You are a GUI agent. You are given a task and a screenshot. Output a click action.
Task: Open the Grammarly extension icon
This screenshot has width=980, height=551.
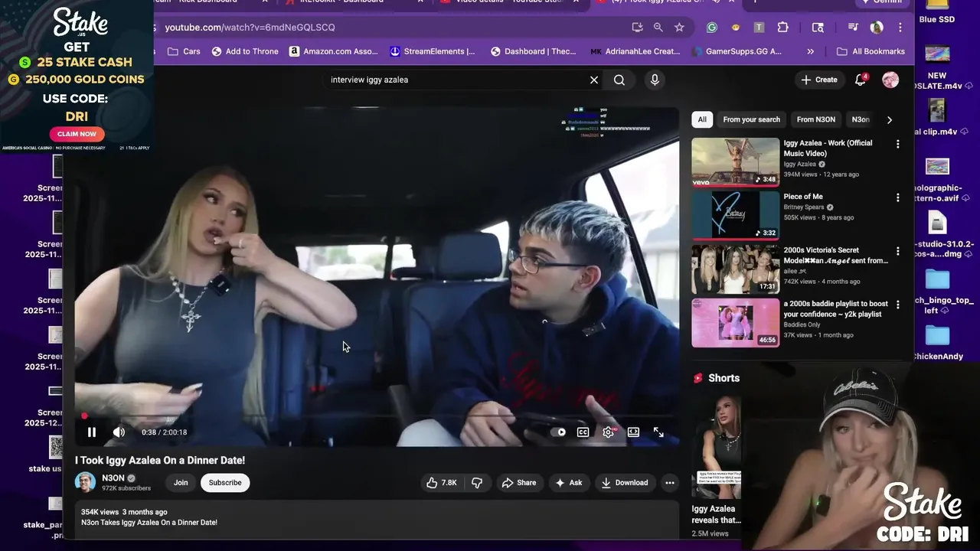tap(712, 28)
